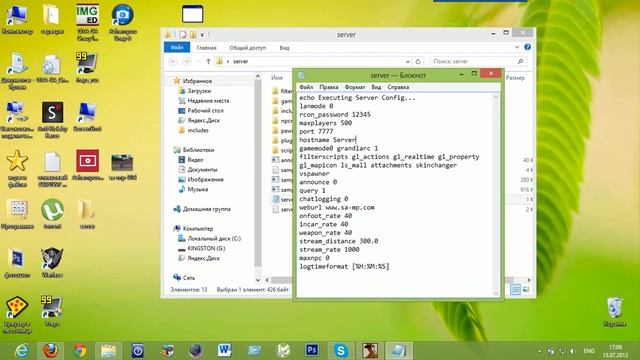The width and height of the screenshot is (640, 360).
Task: Open the Изображения library
Action: tap(205, 179)
